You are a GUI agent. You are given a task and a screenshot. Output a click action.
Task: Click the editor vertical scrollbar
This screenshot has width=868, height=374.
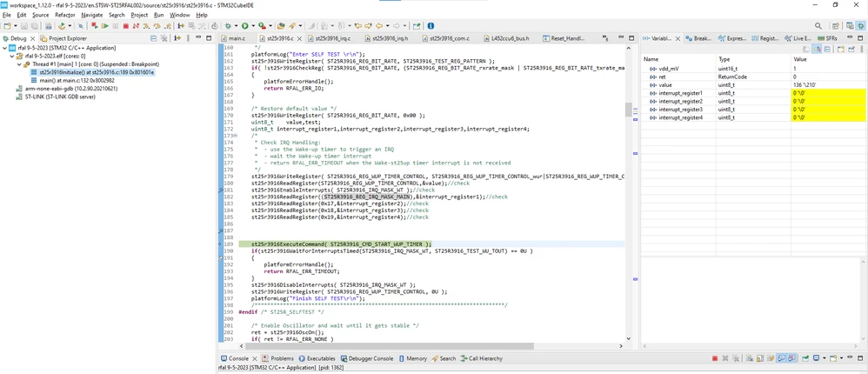pyautogui.click(x=628, y=194)
